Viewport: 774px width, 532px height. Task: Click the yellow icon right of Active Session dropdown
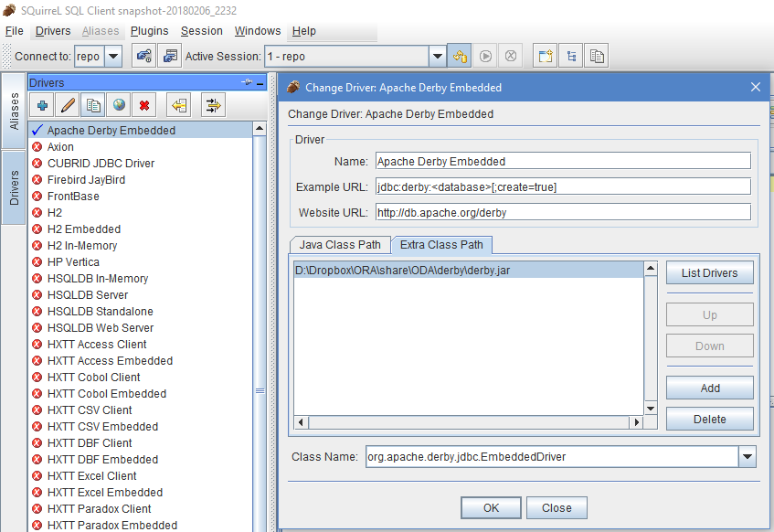460,57
